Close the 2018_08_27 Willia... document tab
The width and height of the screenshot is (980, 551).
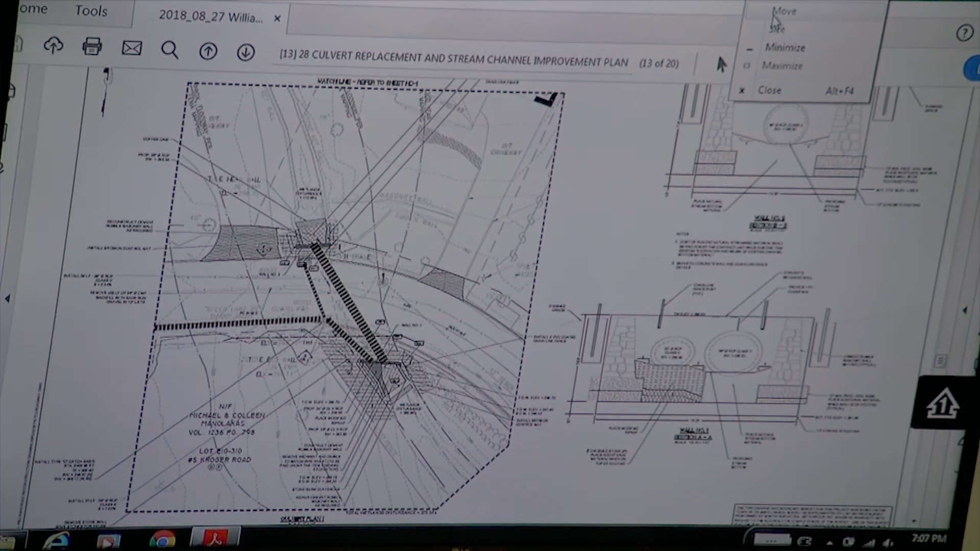click(277, 19)
